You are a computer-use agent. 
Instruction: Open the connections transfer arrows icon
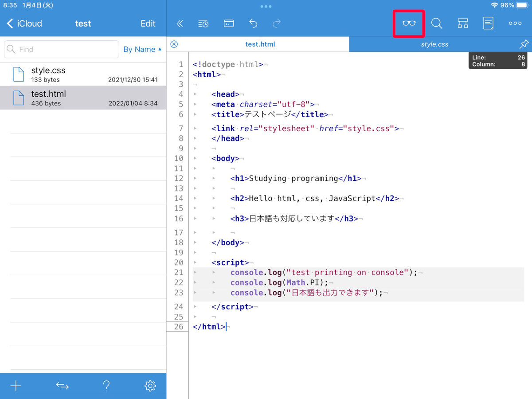click(x=62, y=386)
